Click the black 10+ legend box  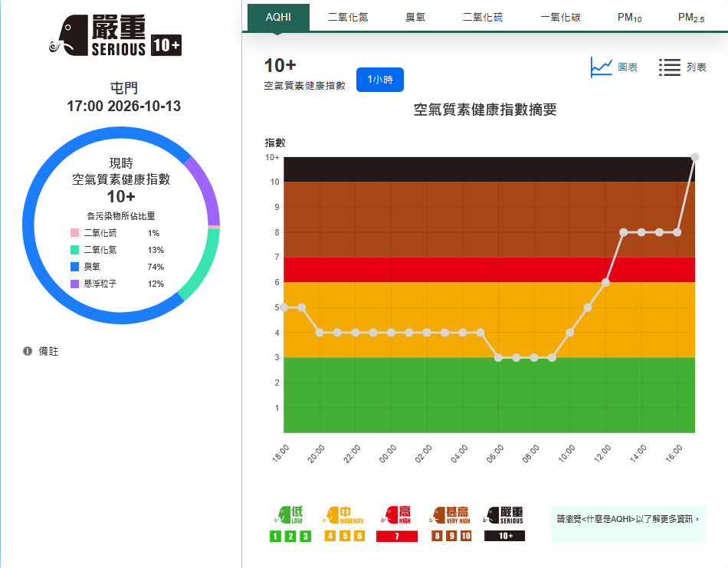click(x=505, y=536)
